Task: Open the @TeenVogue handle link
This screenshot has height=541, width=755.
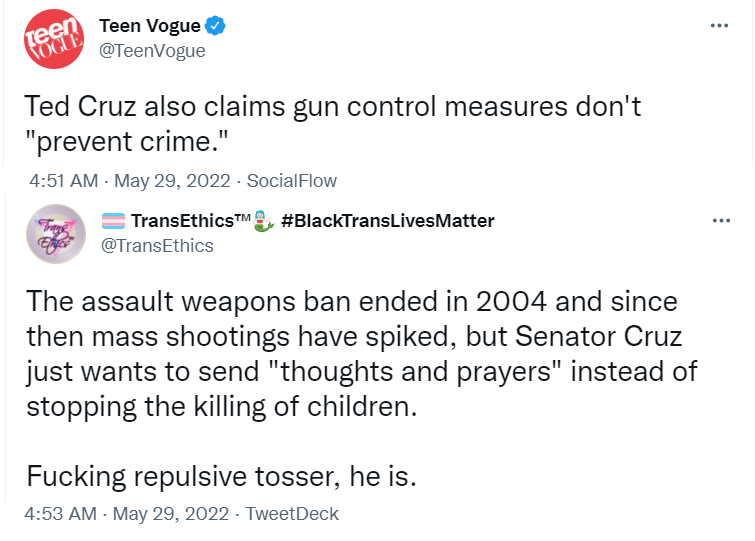Action: coord(152,51)
